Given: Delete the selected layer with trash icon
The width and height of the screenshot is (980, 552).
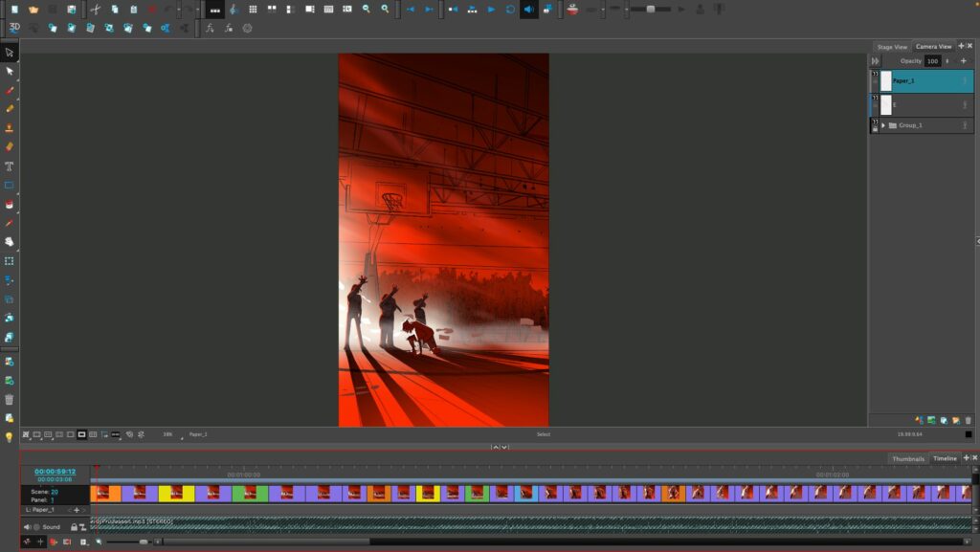Looking at the screenshot, I should coord(969,420).
